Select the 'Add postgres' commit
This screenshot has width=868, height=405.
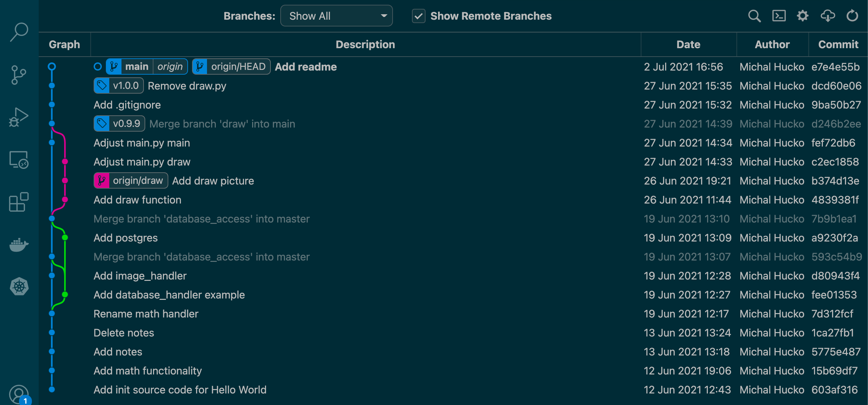click(x=126, y=238)
